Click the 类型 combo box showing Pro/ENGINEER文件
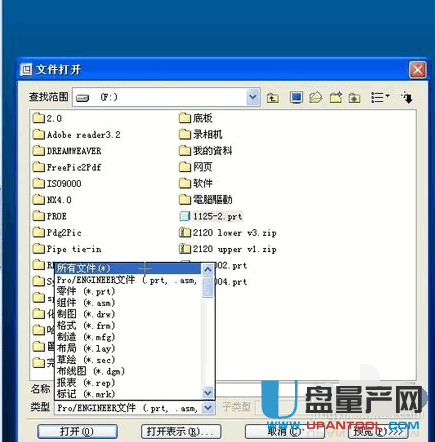The image size is (435, 442). coord(134,407)
